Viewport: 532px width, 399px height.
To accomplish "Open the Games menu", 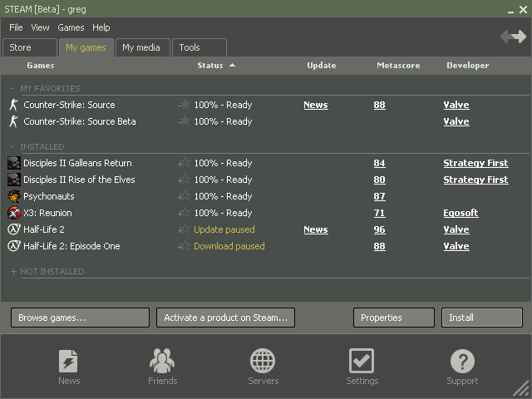I will [x=71, y=27].
